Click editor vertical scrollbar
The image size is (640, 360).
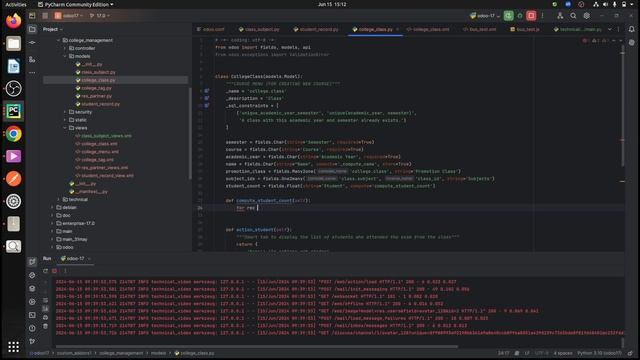622,106
